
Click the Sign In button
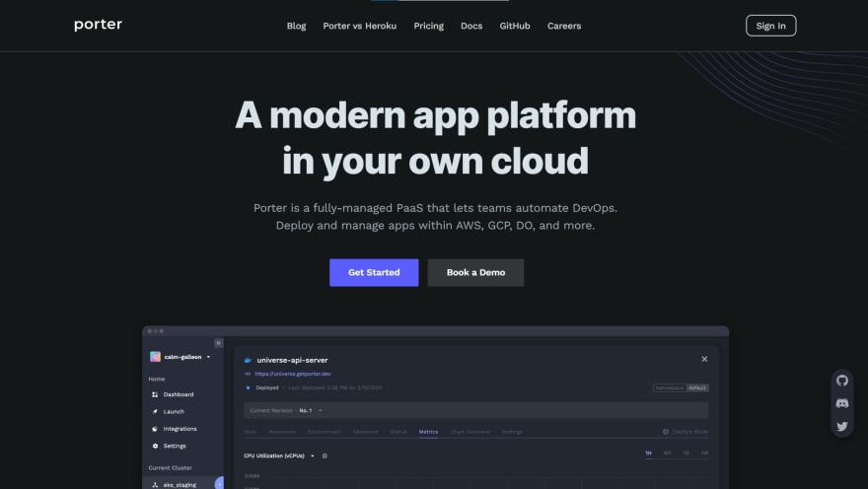pyautogui.click(x=770, y=26)
